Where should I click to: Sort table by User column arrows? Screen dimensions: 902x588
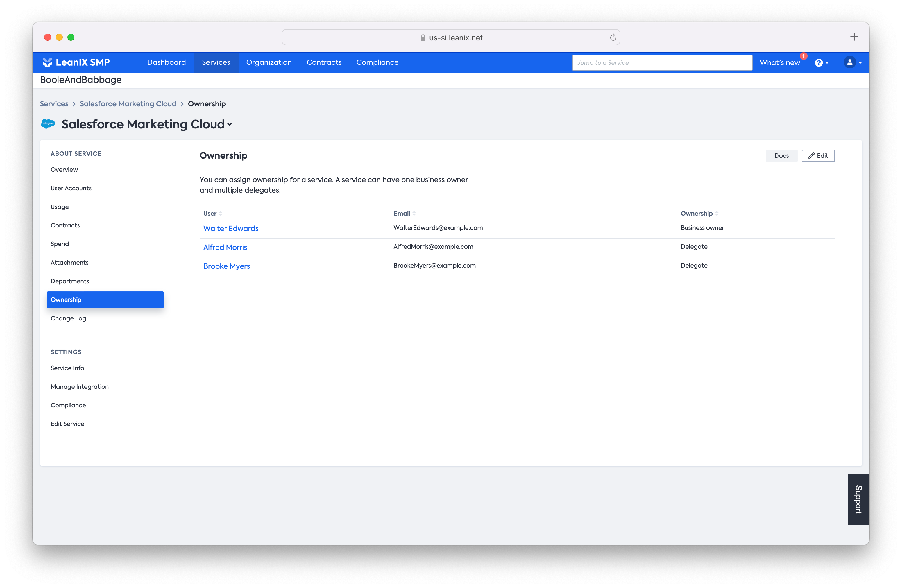coord(221,214)
